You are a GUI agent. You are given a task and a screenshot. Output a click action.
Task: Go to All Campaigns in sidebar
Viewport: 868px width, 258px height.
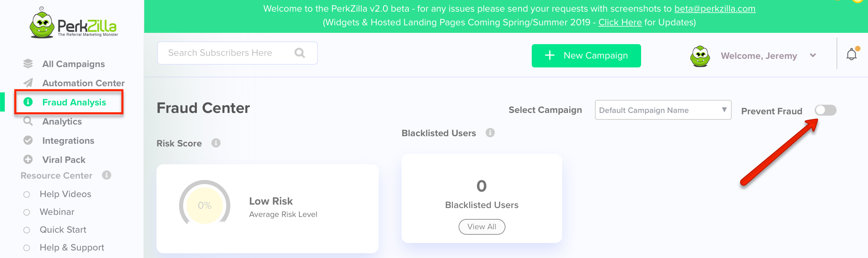point(73,64)
